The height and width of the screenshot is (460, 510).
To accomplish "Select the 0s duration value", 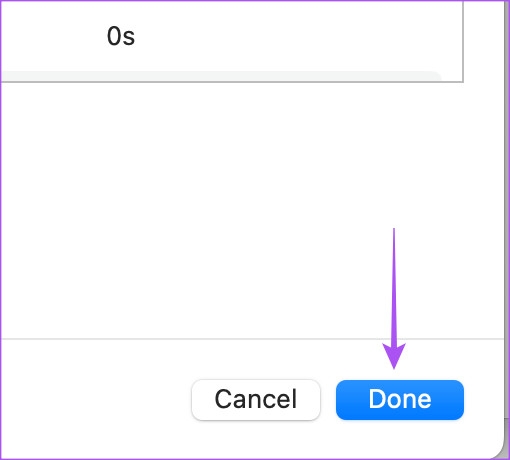I will [x=121, y=36].
